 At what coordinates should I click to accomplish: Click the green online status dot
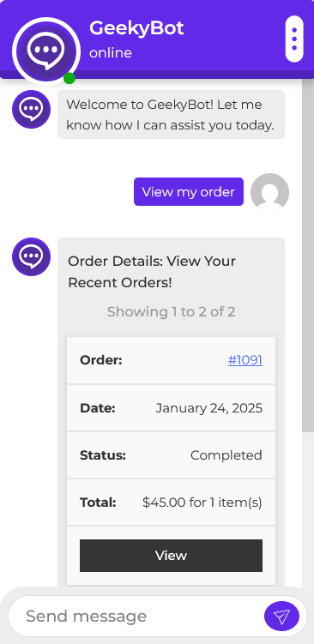69,78
